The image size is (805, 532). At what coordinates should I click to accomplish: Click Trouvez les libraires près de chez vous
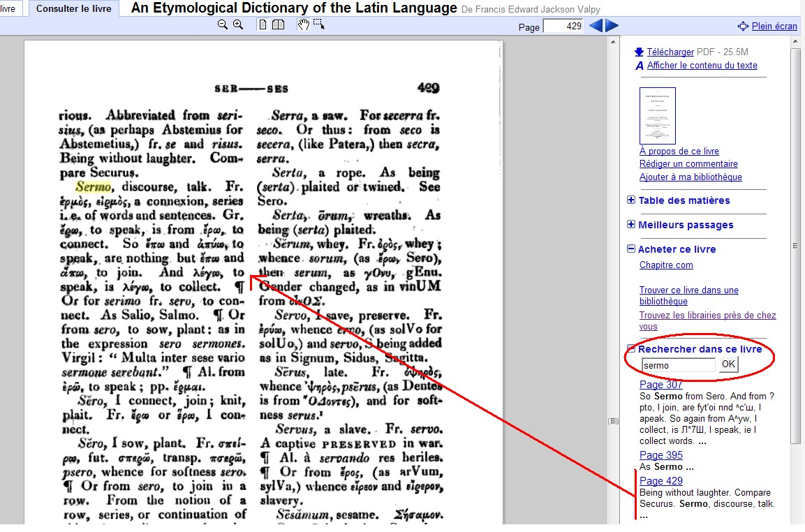pyautogui.click(x=707, y=321)
